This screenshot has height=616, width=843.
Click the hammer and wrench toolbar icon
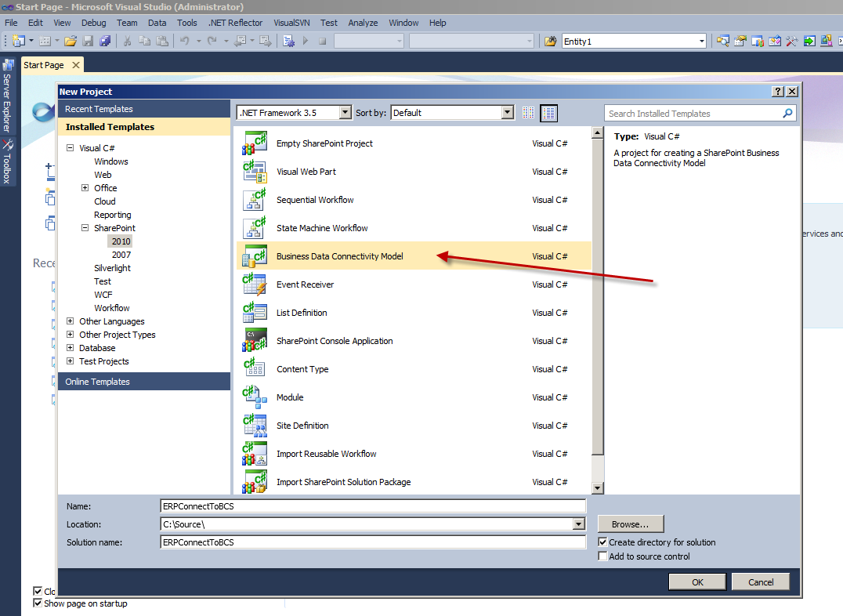[791, 41]
